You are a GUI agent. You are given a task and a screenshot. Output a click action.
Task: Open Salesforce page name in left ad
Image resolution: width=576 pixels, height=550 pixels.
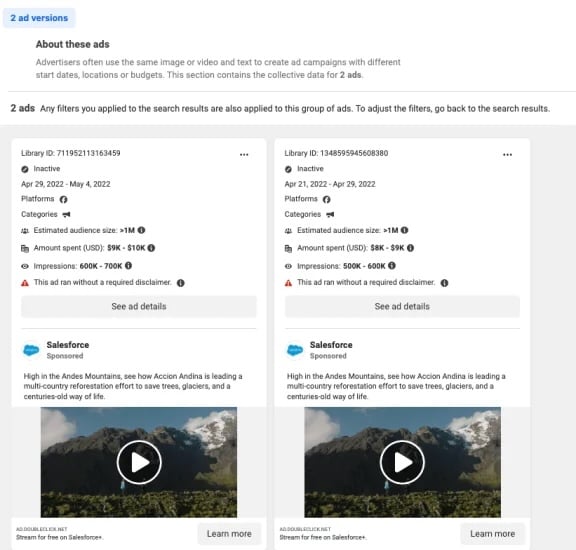click(68, 345)
